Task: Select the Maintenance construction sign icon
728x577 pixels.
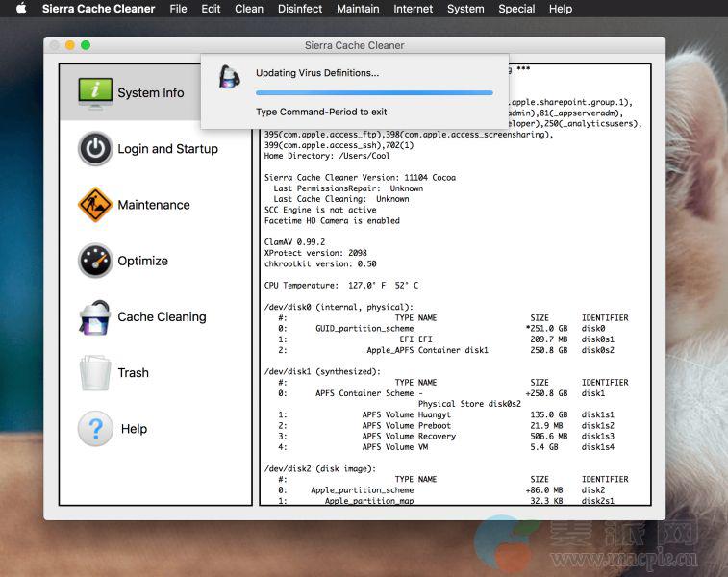Action: point(95,205)
